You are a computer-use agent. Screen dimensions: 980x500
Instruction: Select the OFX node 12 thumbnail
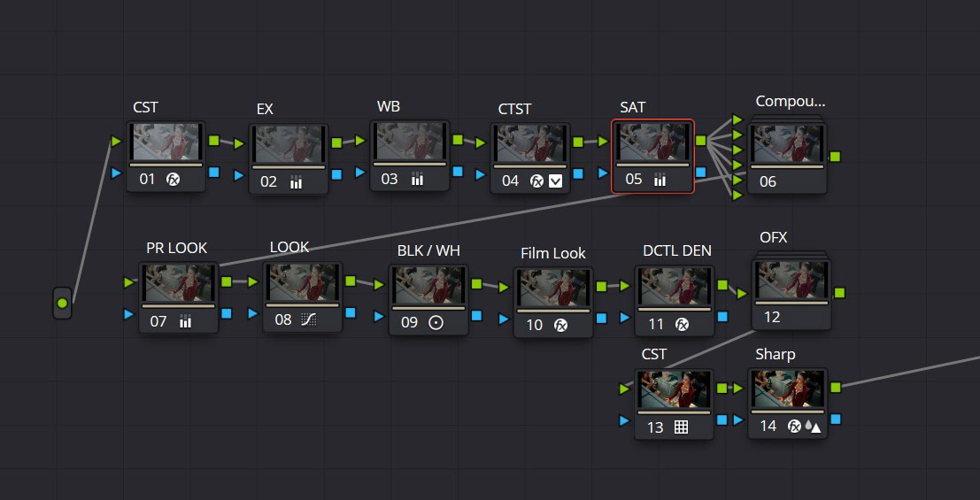[x=791, y=281]
